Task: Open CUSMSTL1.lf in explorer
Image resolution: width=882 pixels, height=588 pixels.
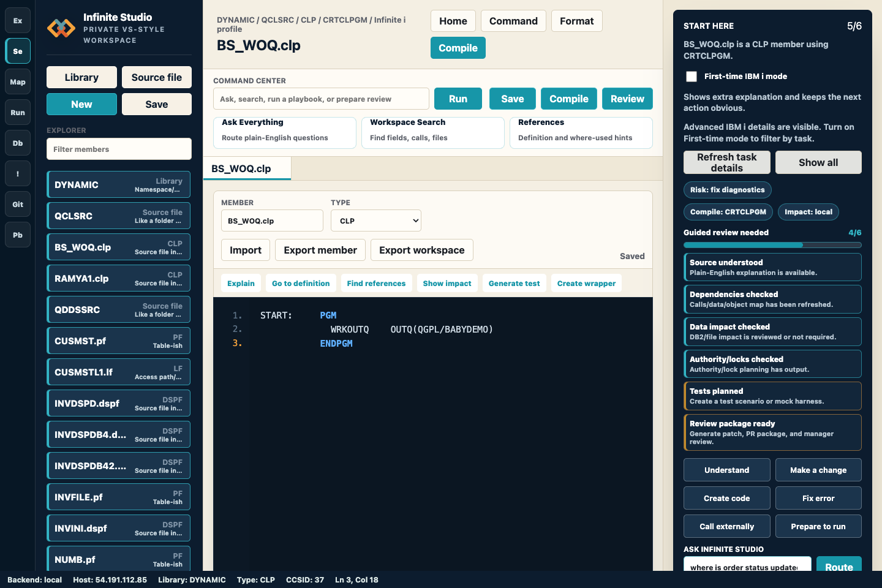Action: pos(119,372)
